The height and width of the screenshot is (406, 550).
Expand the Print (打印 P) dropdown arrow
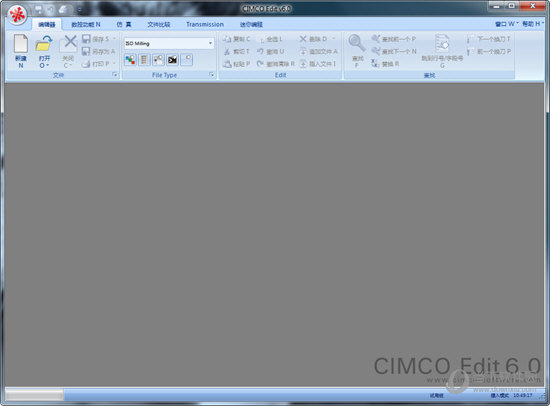114,64
